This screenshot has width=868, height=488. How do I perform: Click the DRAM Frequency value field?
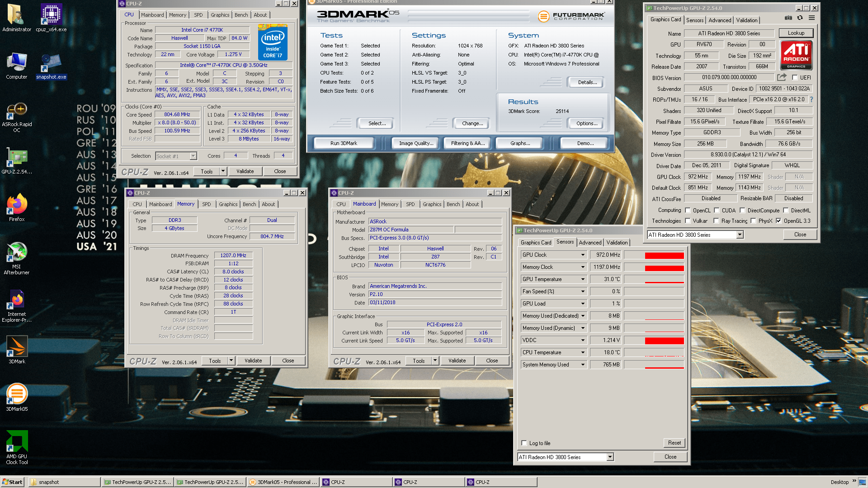click(x=233, y=255)
